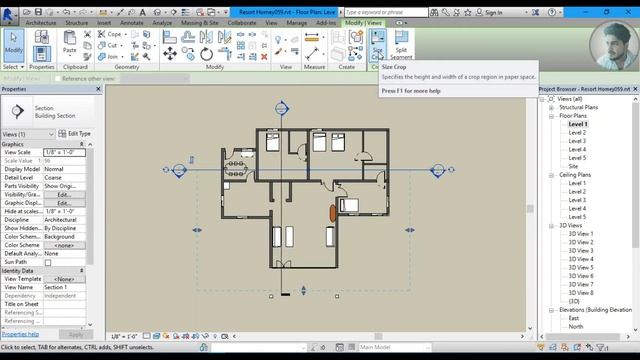Click the drawing area horizontal scrollbar
640x360 pixels.
(378, 336)
